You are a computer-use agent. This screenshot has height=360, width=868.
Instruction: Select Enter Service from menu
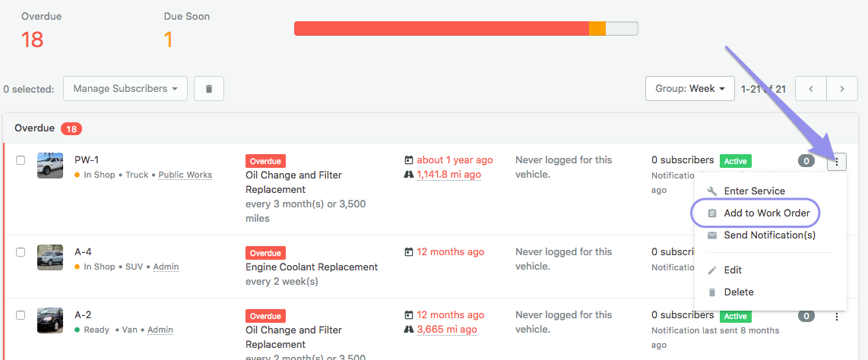click(754, 191)
